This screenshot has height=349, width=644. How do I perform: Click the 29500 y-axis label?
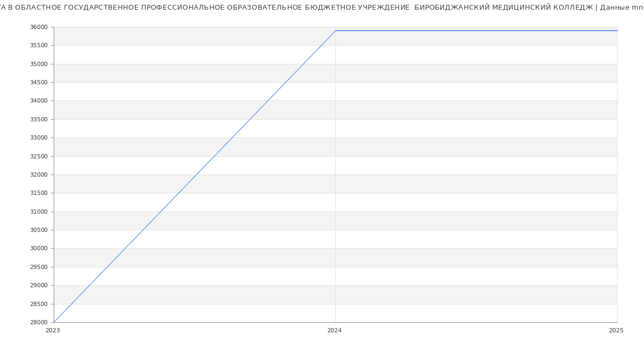tap(39, 267)
